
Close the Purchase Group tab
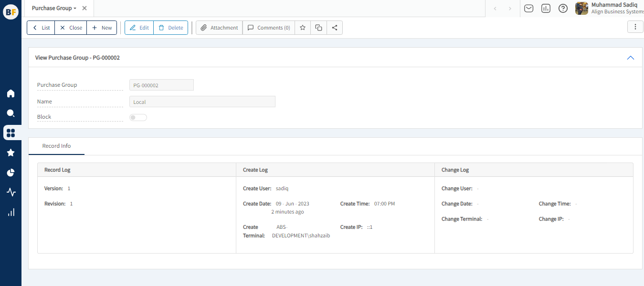pos(84,9)
